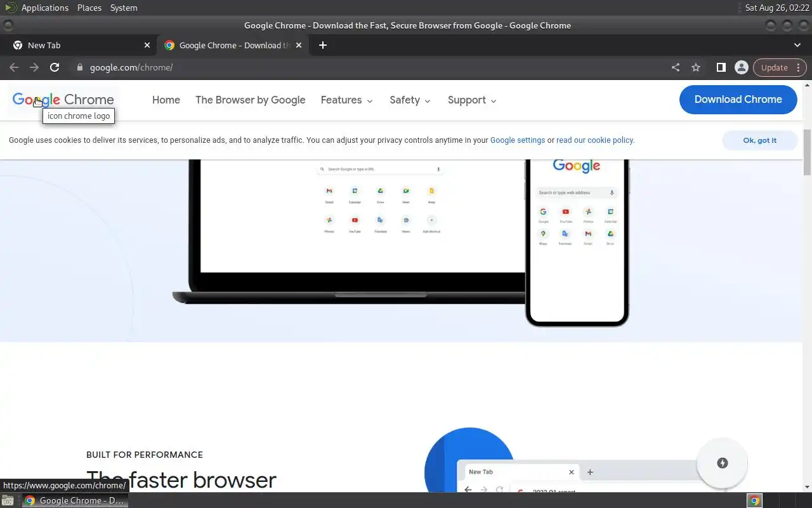Expand the Support dropdown menu
The height and width of the screenshot is (508, 812).
[472, 100]
